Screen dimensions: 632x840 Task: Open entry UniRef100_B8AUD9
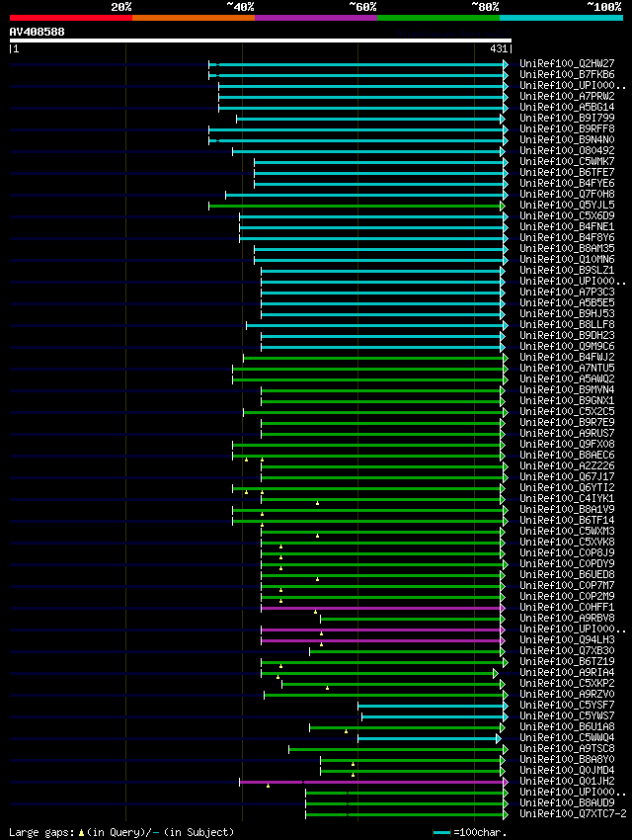(567, 802)
